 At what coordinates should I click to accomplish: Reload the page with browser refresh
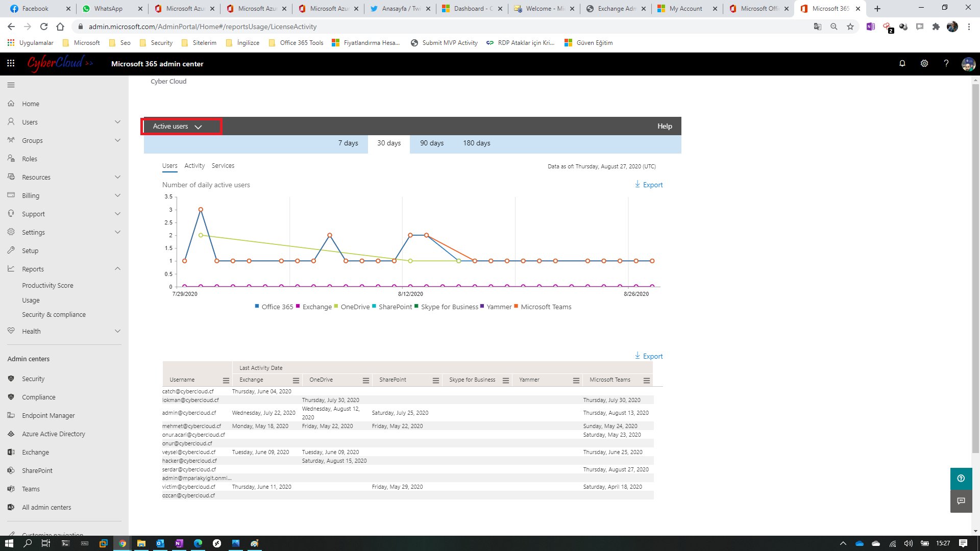[x=44, y=27]
